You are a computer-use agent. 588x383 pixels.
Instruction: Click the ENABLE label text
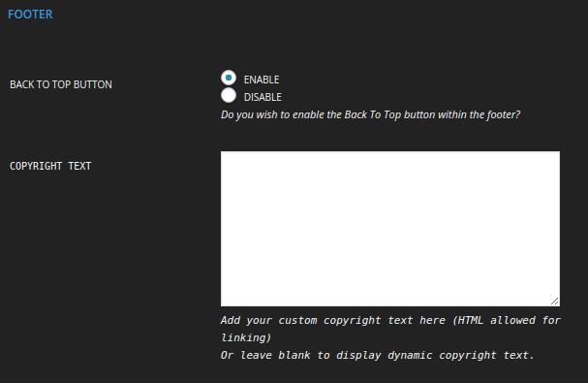(x=262, y=80)
